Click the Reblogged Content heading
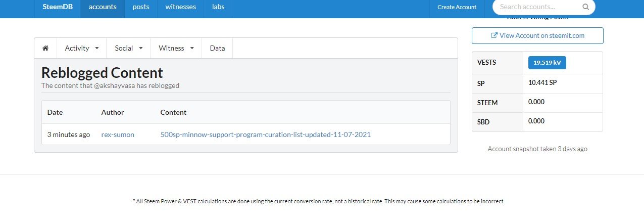Image resolution: width=644 pixels, height=224 pixels. pyautogui.click(x=102, y=73)
